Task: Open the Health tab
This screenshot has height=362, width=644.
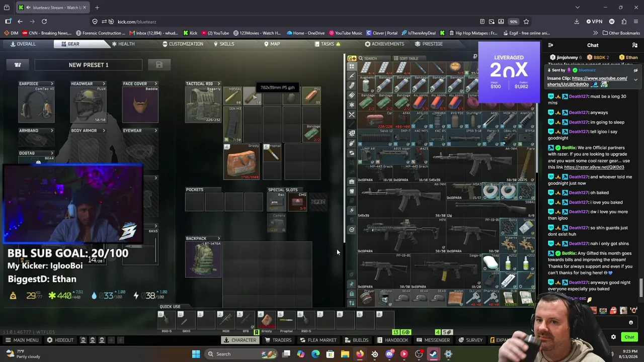Action: point(123,44)
